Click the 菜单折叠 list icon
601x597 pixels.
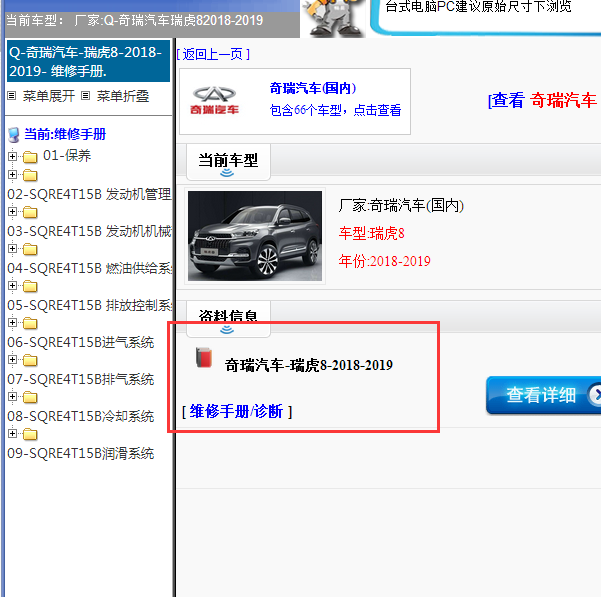tap(85, 96)
